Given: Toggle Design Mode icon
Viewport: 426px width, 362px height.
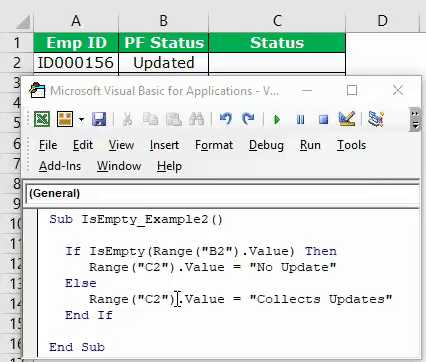Looking at the screenshot, I should click(347, 119).
